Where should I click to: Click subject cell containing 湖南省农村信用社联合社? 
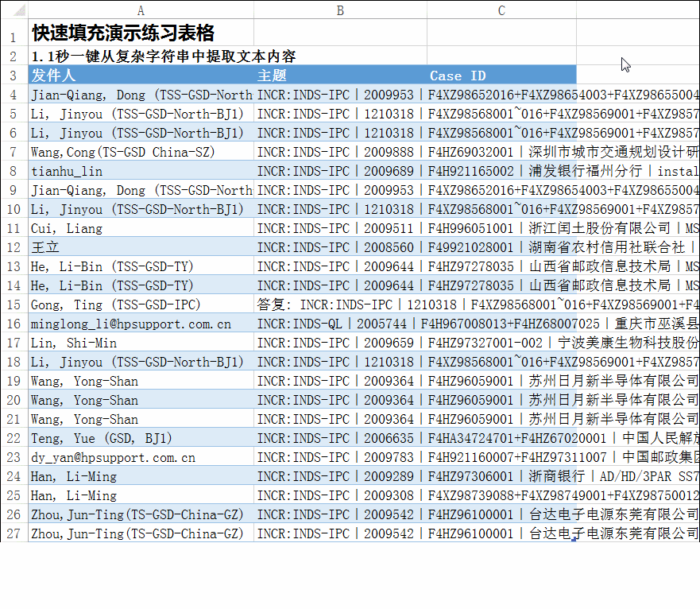340,247
